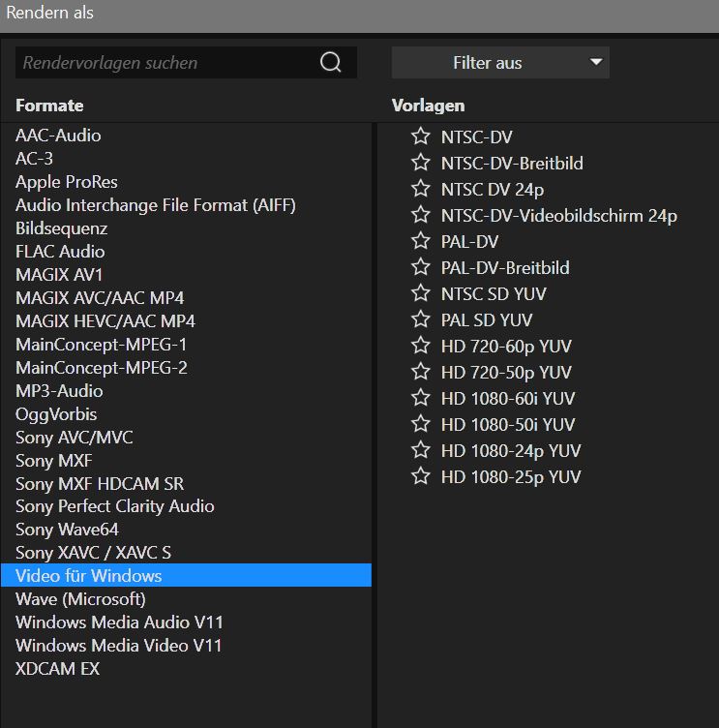Select MAGIX AVC/AAC MP4 format
Image resolution: width=719 pixels, height=728 pixels.
(x=100, y=298)
